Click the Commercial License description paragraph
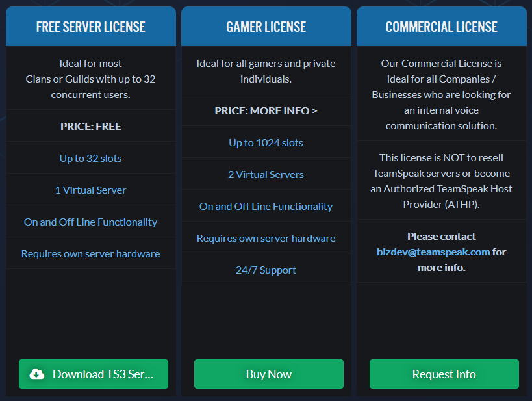The width and height of the screenshot is (532, 401). pyautogui.click(x=442, y=95)
